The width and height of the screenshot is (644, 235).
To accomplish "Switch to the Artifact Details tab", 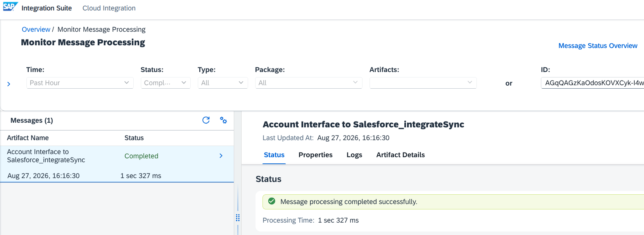I will click(401, 155).
